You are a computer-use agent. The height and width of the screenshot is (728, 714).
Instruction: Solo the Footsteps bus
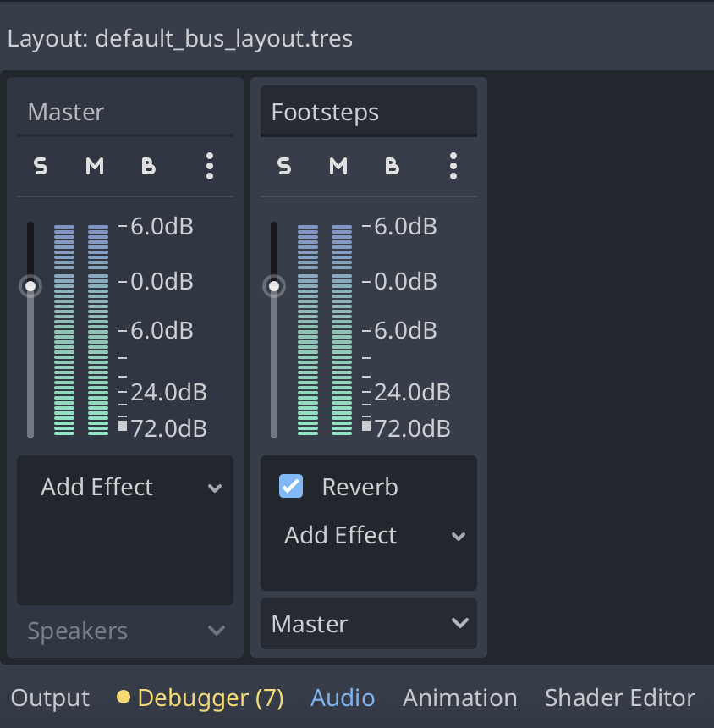point(284,166)
